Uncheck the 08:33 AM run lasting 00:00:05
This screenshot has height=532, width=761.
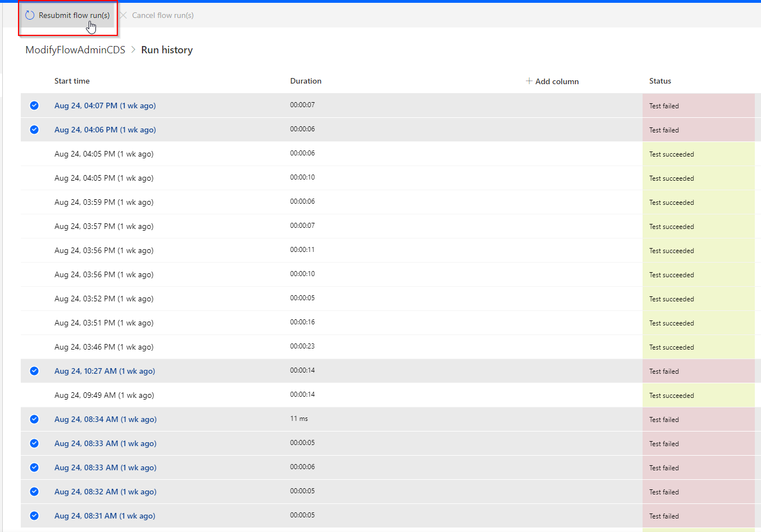[34, 443]
